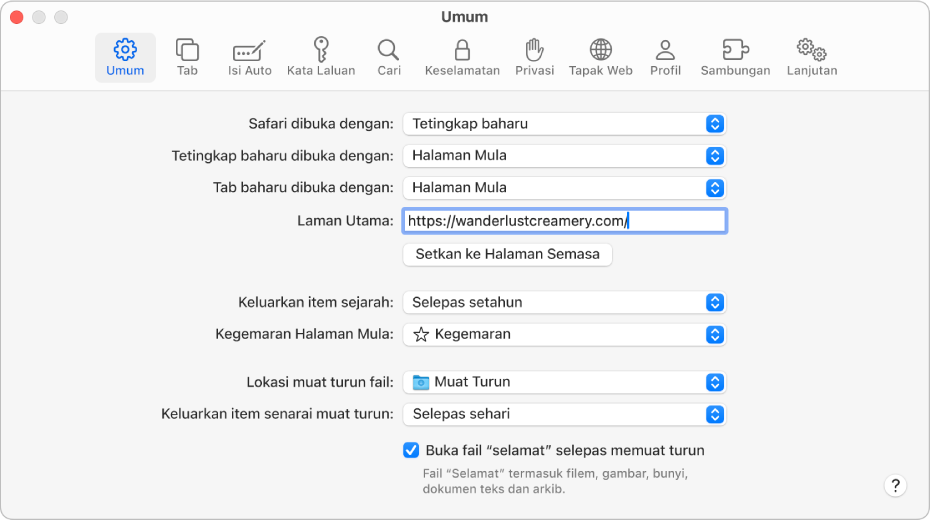This screenshot has height=521, width=931.
Task: Open the Profil person icon
Action: click(x=665, y=57)
